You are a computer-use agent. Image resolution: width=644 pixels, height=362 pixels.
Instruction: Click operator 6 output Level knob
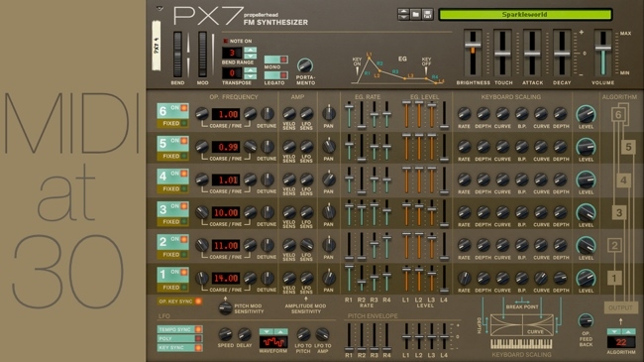(x=586, y=114)
